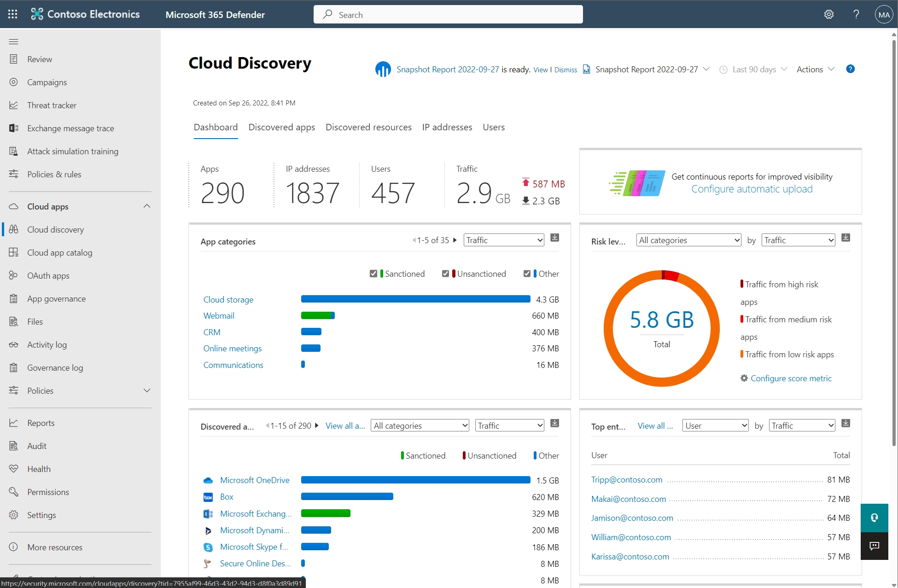Collapse the Cloud apps sidebar section

pos(146,206)
